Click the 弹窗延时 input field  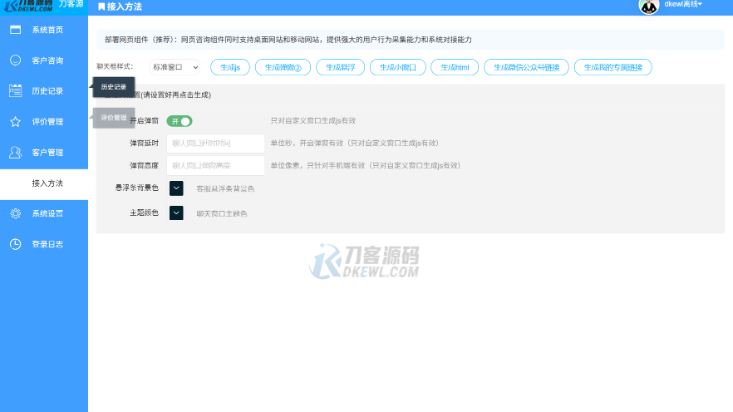pos(215,143)
